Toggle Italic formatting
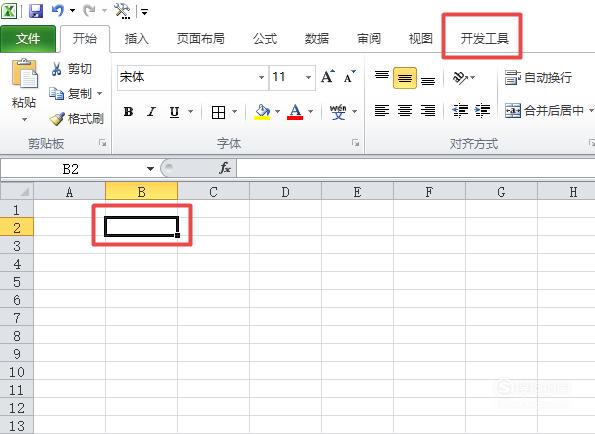Screen dimensions: 595x434 (151, 112)
